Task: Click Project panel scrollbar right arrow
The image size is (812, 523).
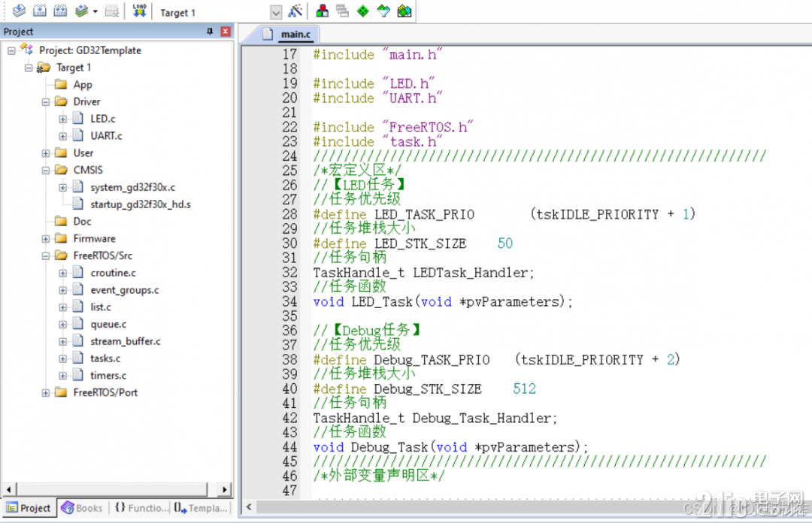Action: pos(224,489)
